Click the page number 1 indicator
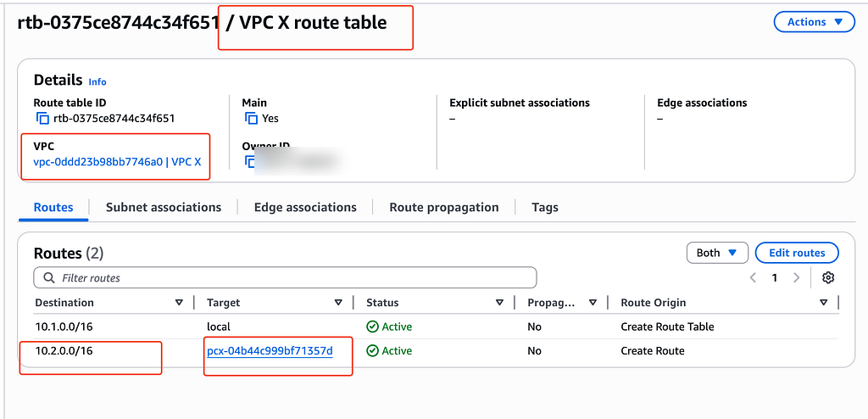Screen dimensions: 868x419 775,277
